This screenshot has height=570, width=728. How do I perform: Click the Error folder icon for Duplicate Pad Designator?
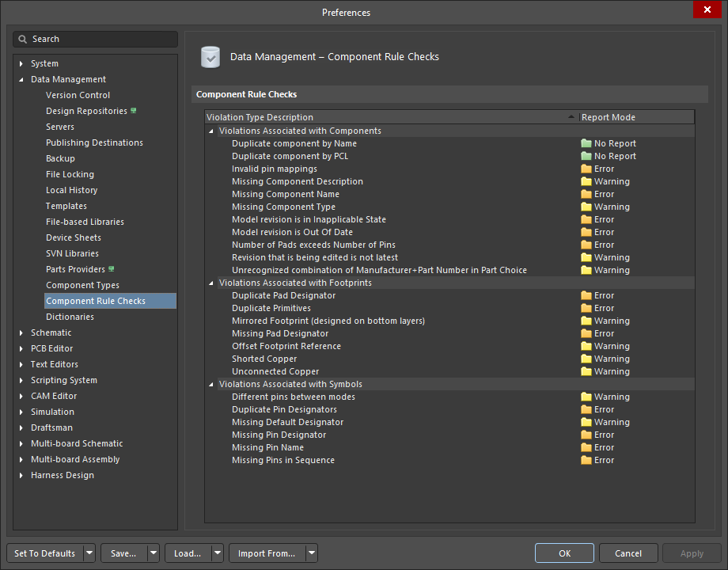(x=586, y=295)
